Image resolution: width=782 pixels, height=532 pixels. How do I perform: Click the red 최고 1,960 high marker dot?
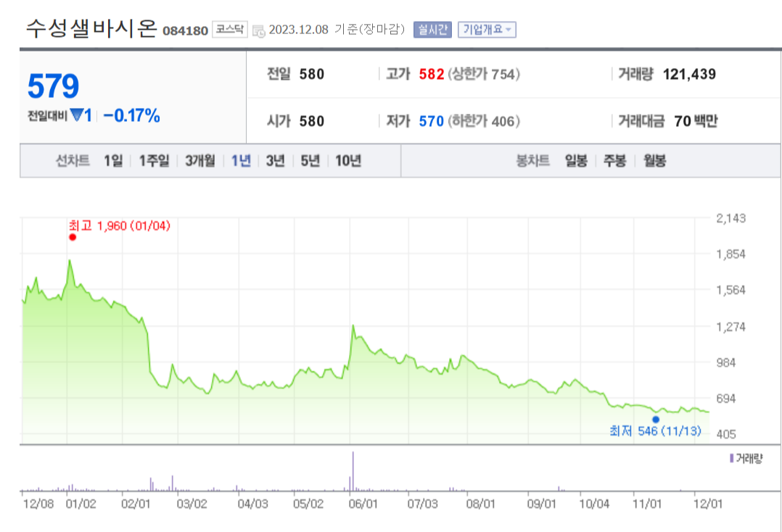[x=73, y=237]
